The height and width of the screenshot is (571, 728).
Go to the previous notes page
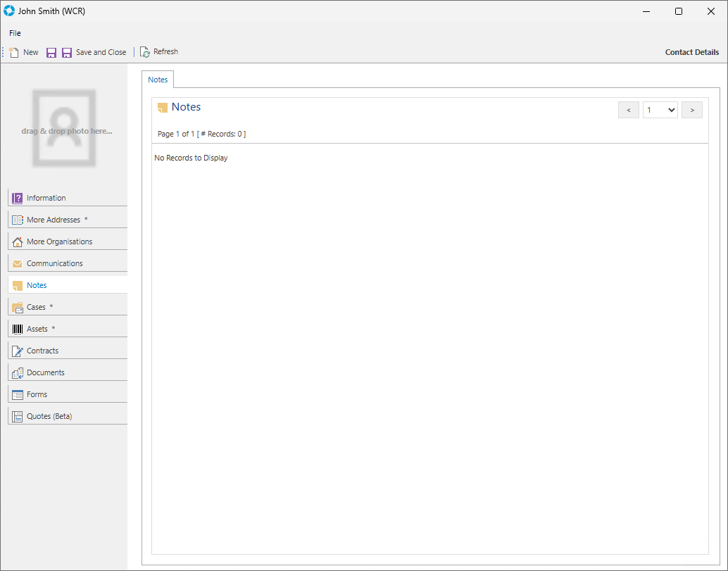(x=628, y=110)
